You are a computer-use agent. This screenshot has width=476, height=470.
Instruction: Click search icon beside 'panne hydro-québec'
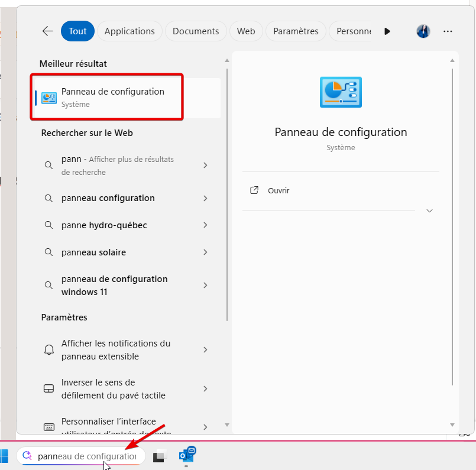pyautogui.click(x=48, y=225)
